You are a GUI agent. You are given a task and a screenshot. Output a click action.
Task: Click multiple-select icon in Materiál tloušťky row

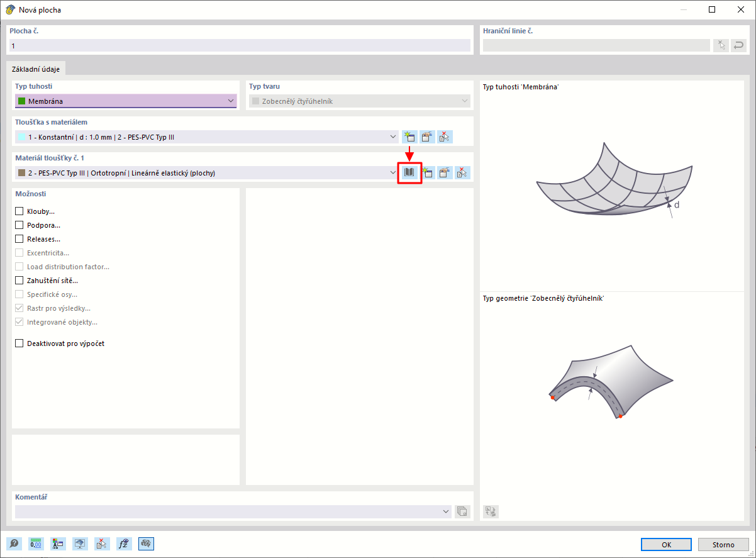[x=463, y=172]
